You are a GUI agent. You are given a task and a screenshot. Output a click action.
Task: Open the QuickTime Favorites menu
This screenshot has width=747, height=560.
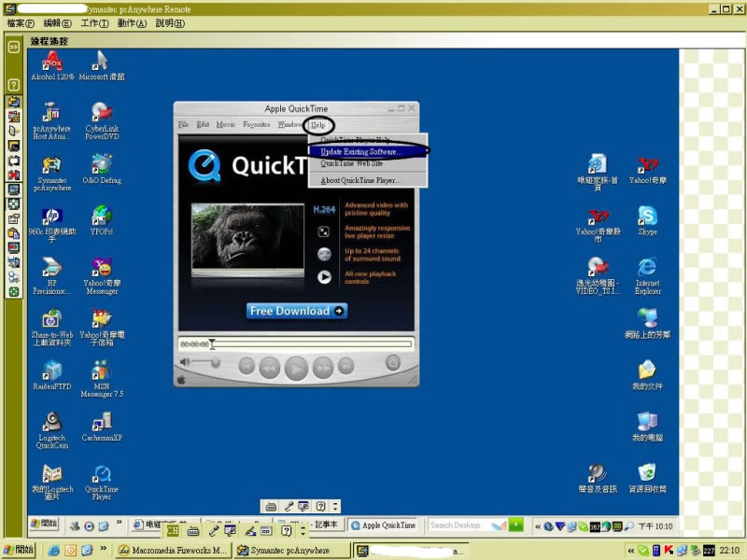256,125
